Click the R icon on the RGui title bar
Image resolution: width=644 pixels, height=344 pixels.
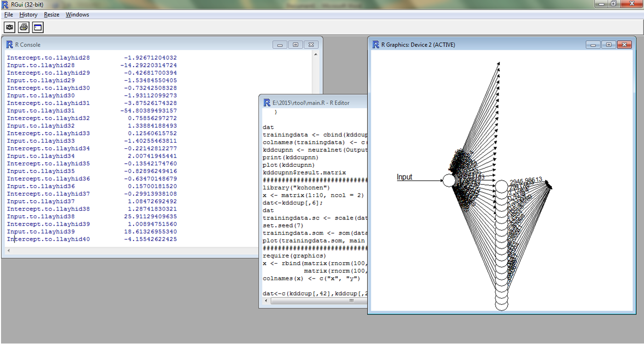[x=5, y=4]
